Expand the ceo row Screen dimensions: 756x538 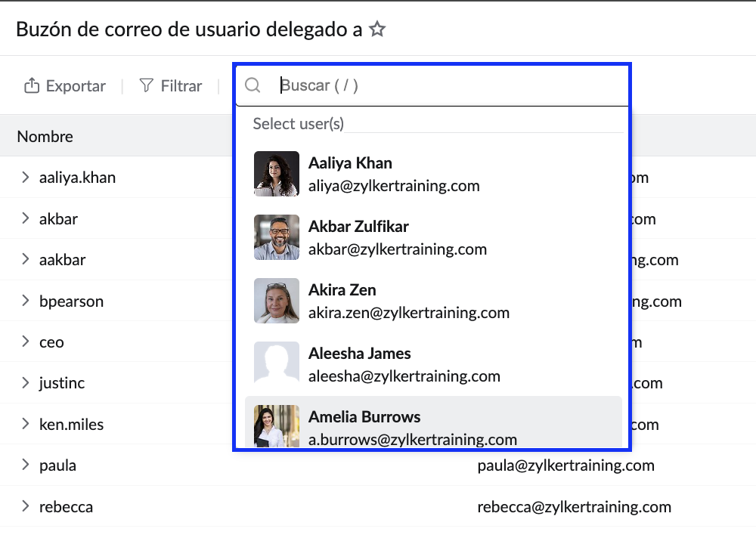point(26,342)
